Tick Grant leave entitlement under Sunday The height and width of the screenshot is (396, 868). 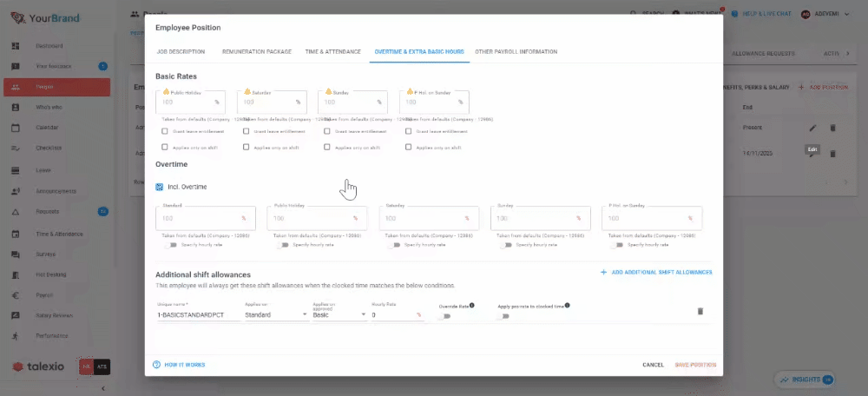click(x=327, y=131)
